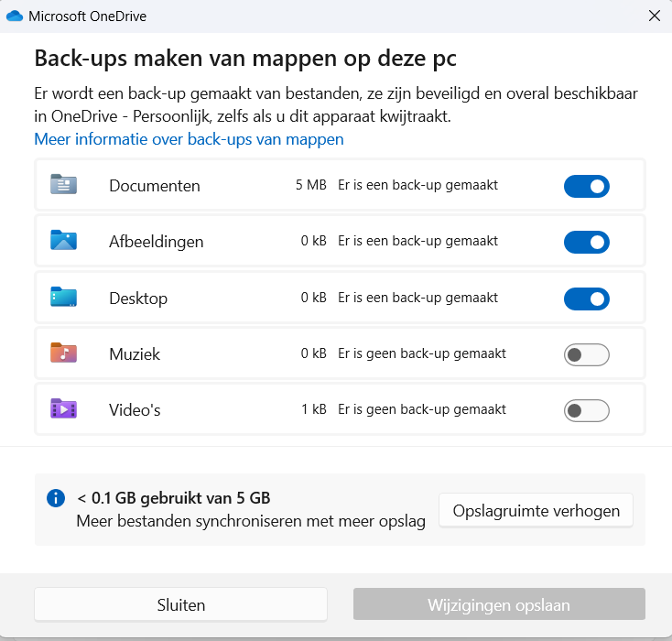Click the Video's folder icon
The image size is (672, 641).
pos(63,408)
